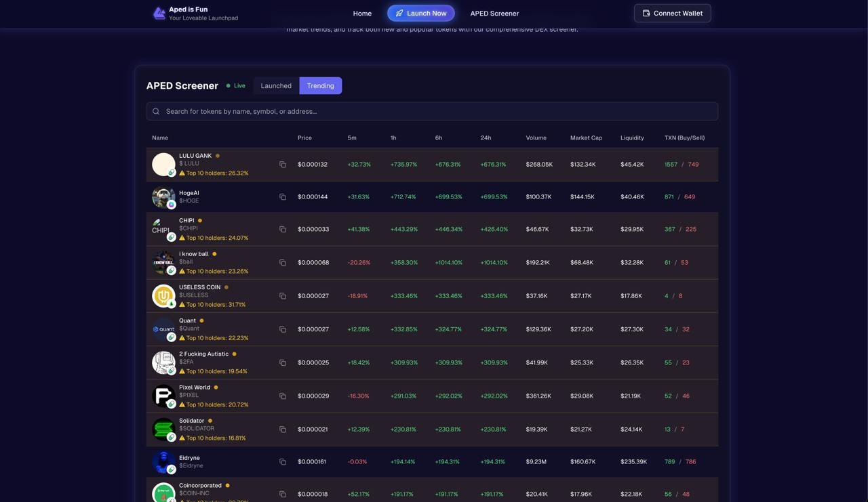This screenshot has height=502, width=868.
Task: Click the +1014.10% value in 6h column for i know ball
Action: click(449, 263)
